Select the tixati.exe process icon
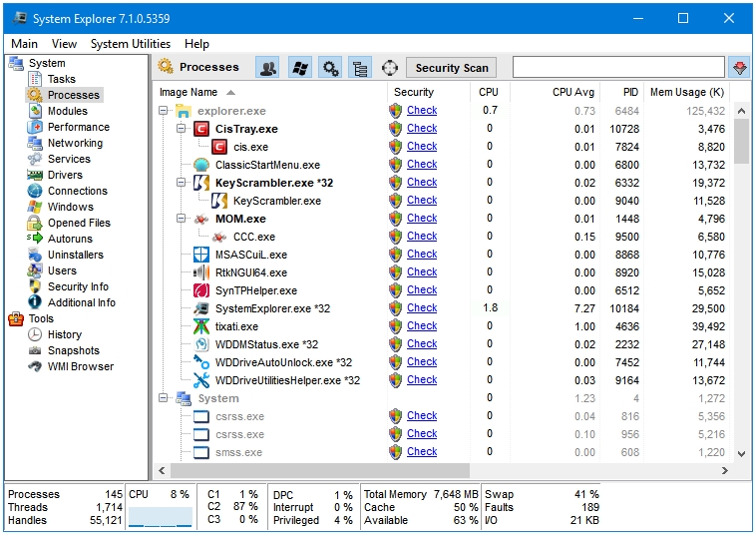756x535 pixels. (x=201, y=326)
